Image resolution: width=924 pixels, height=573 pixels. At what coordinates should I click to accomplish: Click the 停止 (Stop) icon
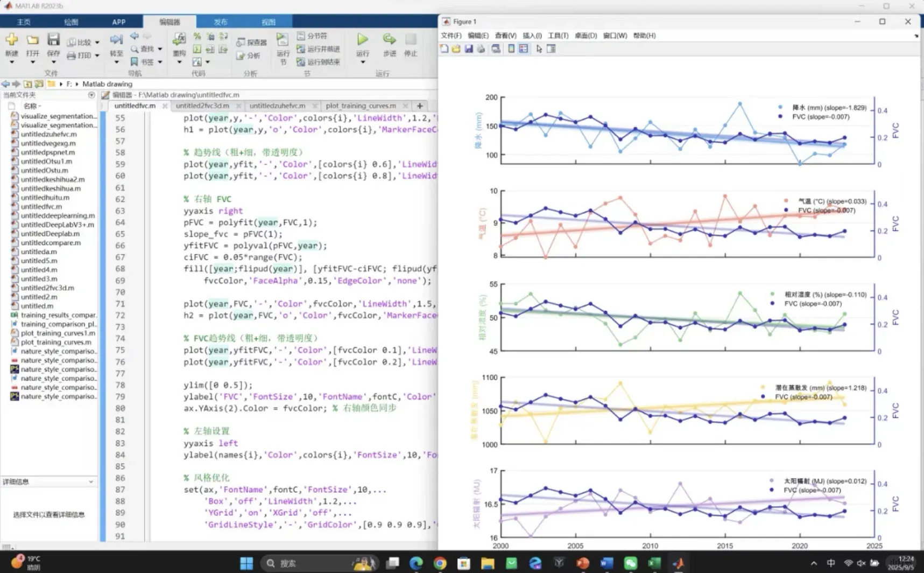pyautogui.click(x=411, y=39)
